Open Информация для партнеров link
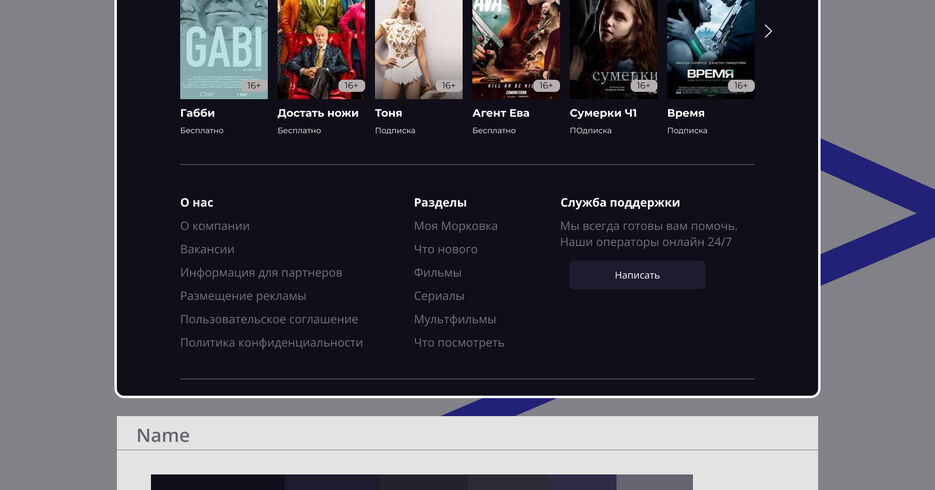Image resolution: width=935 pixels, height=490 pixels. point(261,272)
